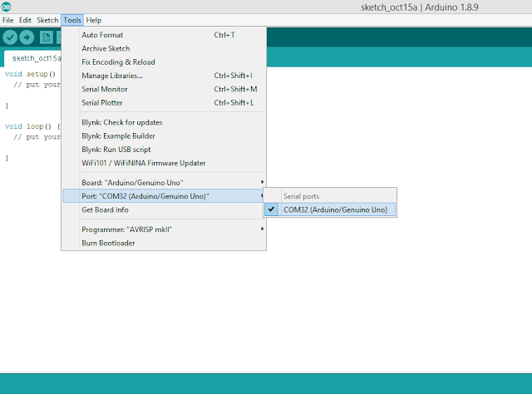The width and height of the screenshot is (532, 394).
Task: Open WiFi101 / WiFiNINA Firmware Updater
Action: (x=164, y=163)
